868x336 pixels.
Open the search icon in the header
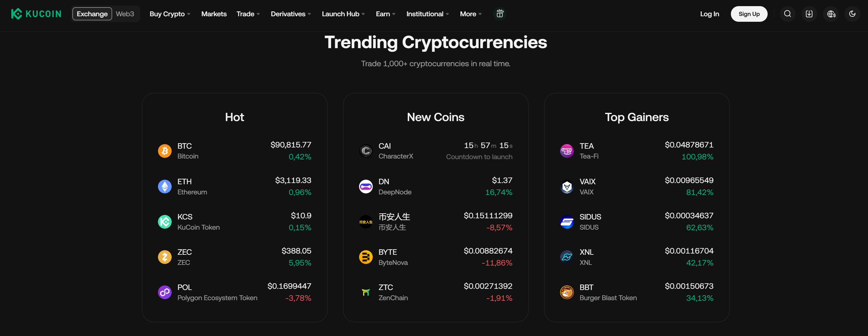click(788, 14)
